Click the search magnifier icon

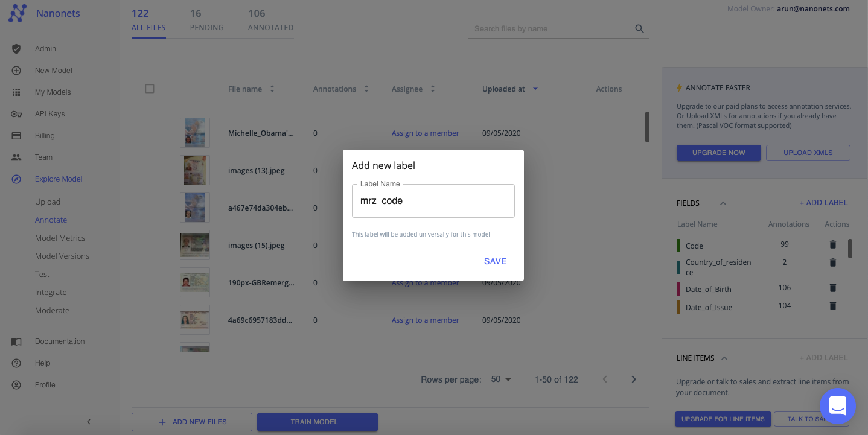pyautogui.click(x=639, y=29)
